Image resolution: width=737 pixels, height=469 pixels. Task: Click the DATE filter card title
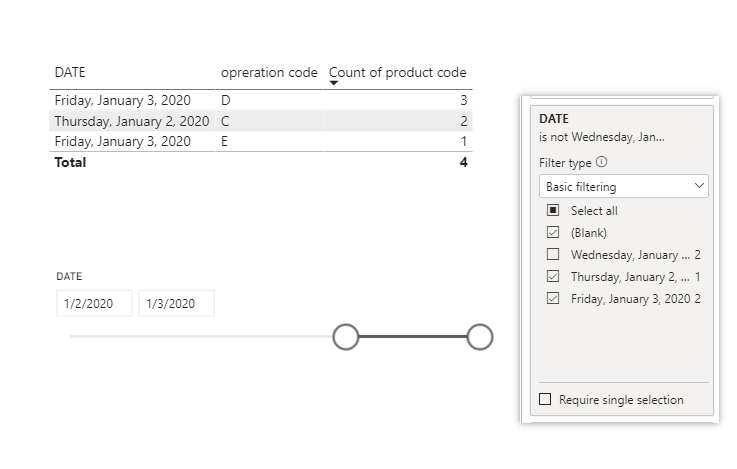pos(554,118)
